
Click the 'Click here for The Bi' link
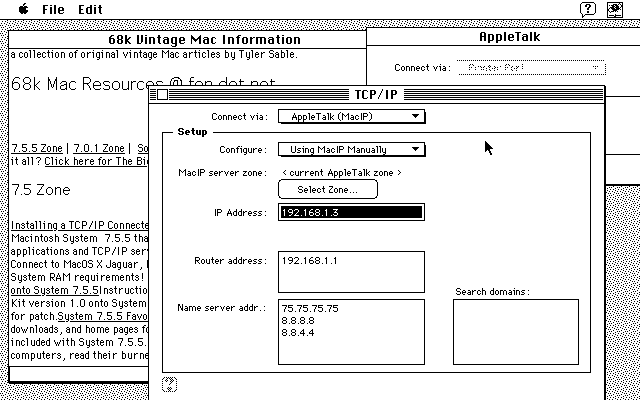click(x=96, y=161)
